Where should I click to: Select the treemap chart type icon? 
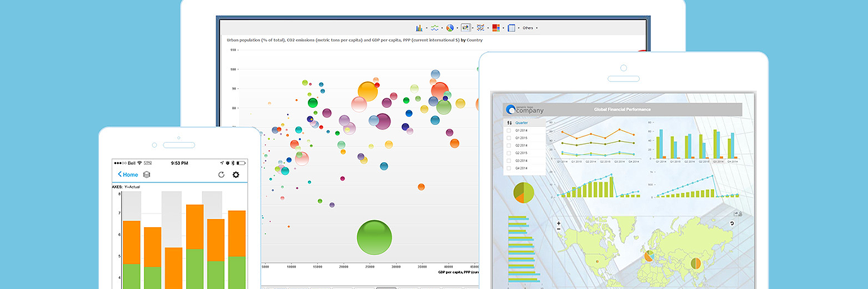click(496, 28)
